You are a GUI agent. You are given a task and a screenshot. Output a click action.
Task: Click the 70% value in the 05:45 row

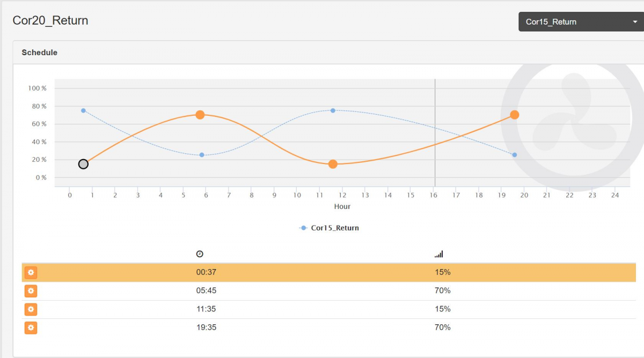(443, 290)
